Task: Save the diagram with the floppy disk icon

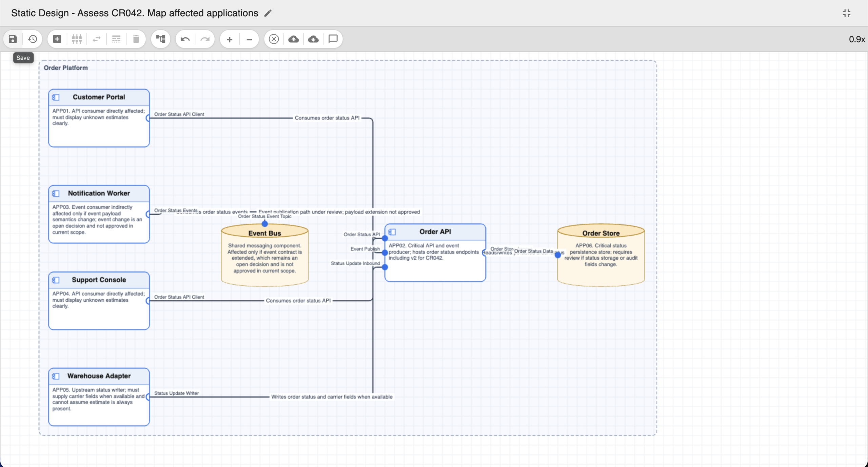Action: pos(13,39)
